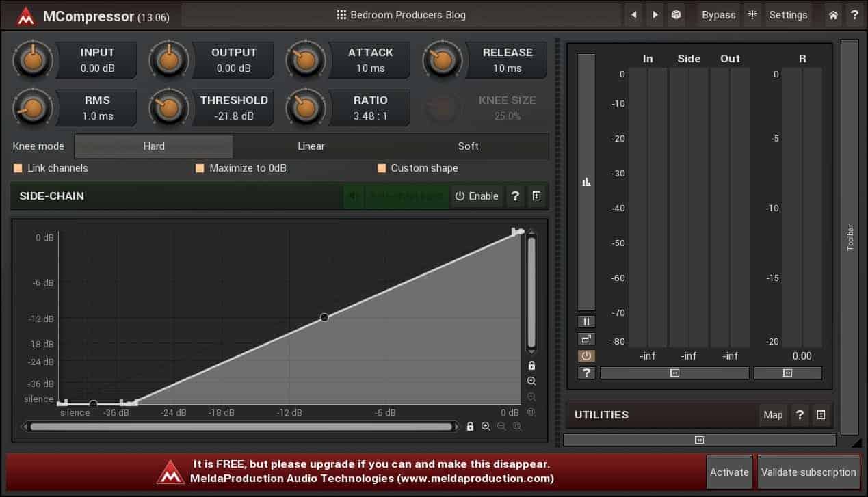The height and width of the screenshot is (497, 868).
Task: Open the Side-chain help question mark
Action: tap(515, 196)
